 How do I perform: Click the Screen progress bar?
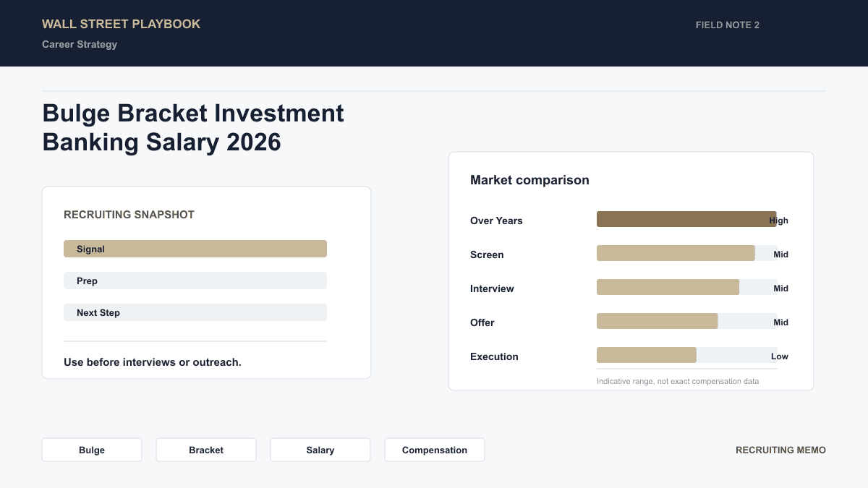click(x=687, y=253)
